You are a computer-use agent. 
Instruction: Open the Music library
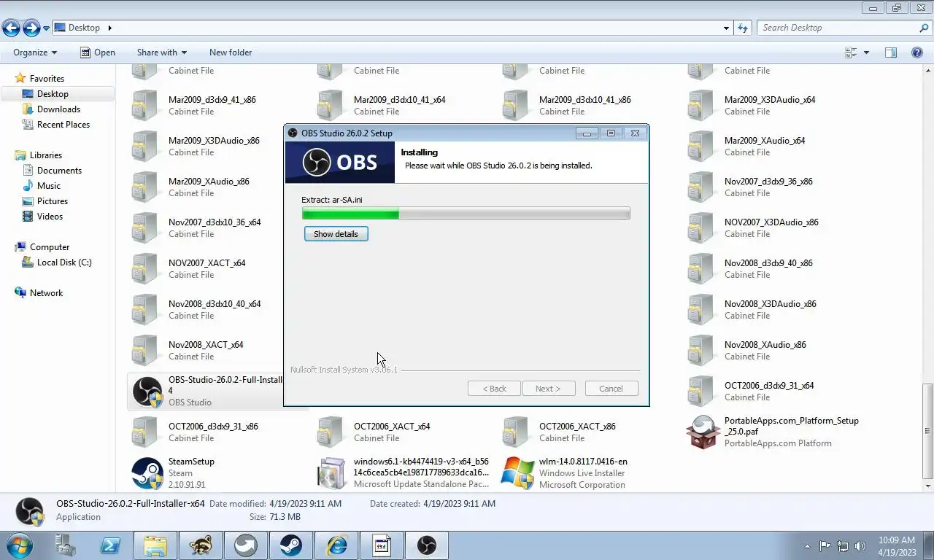click(49, 186)
